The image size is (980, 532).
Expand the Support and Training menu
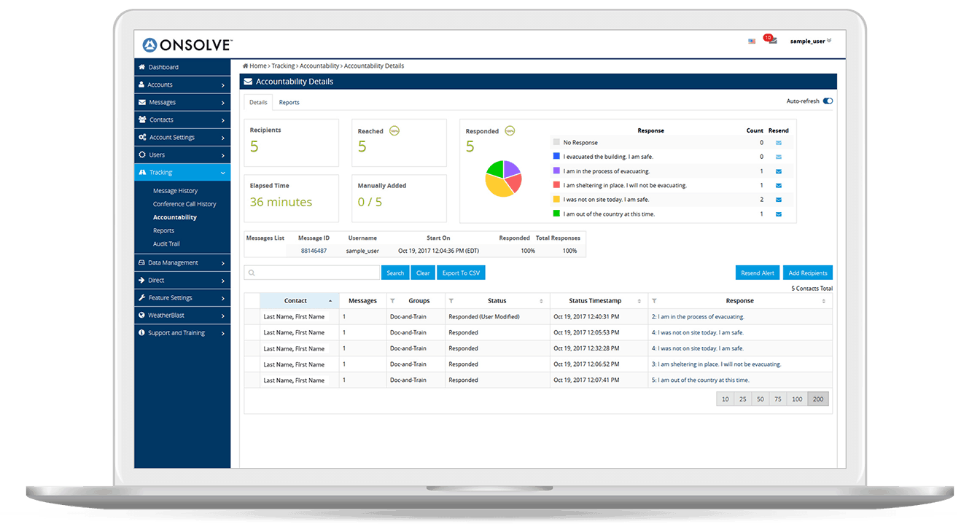click(x=182, y=333)
